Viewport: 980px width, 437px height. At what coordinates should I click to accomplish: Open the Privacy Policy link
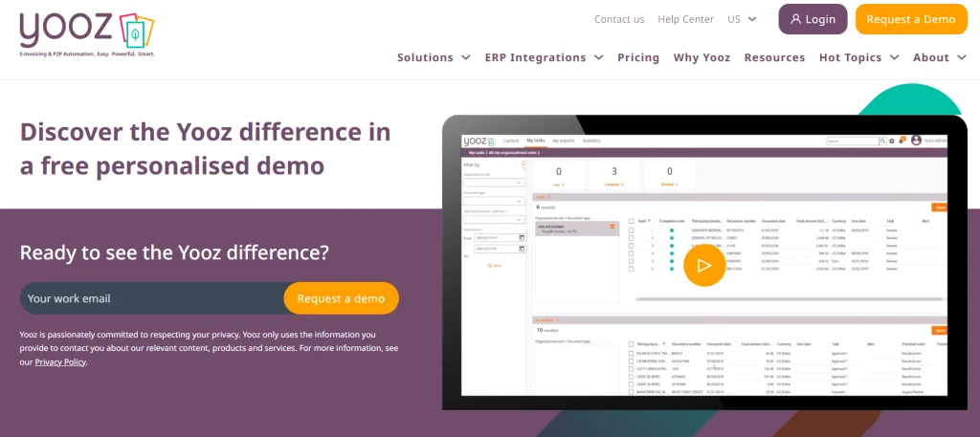pos(60,362)
